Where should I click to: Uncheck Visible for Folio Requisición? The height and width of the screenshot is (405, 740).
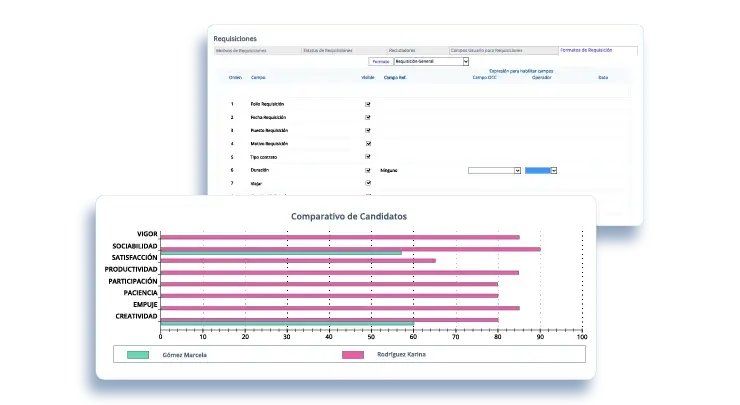pyautogui.click(x=368, y=104)
